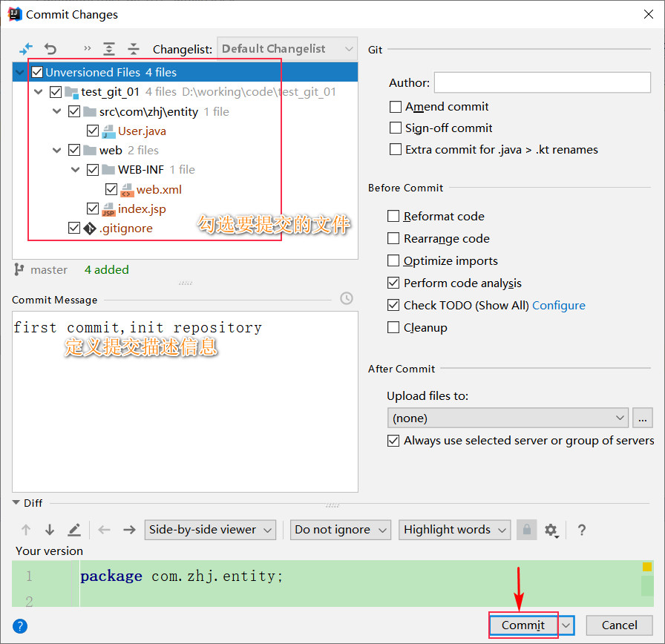Close the Commit Changes dialog
The height and width of the screenshot is (644, 665).
pos(648,14)
